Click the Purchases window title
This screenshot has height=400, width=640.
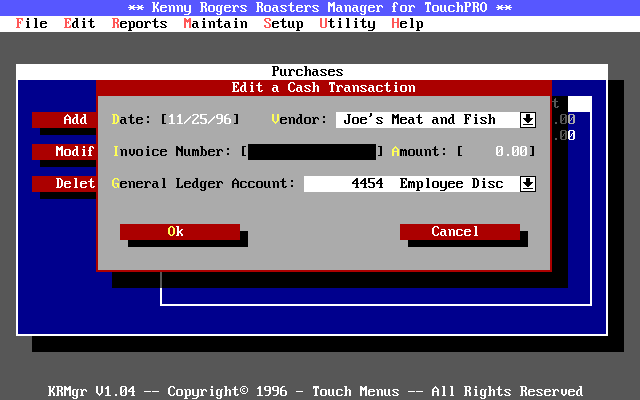pyautogui.click(x=307, y=72)
